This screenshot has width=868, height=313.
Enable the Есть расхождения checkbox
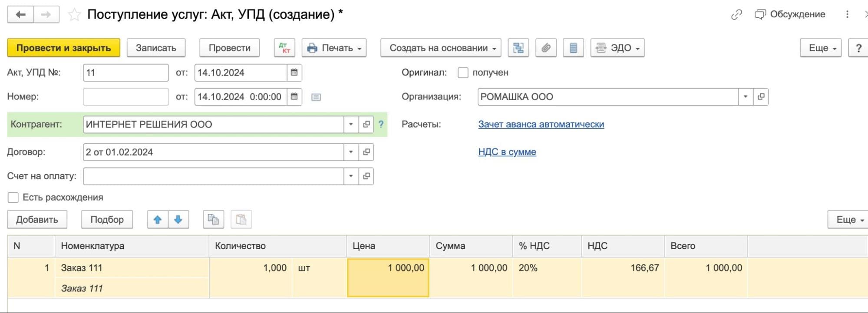pos(13,198)
